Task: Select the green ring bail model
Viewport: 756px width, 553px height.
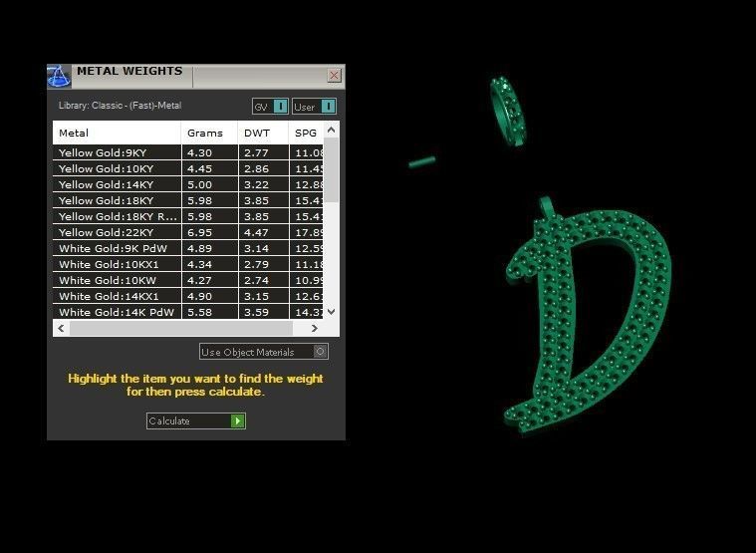Action: 507,111
